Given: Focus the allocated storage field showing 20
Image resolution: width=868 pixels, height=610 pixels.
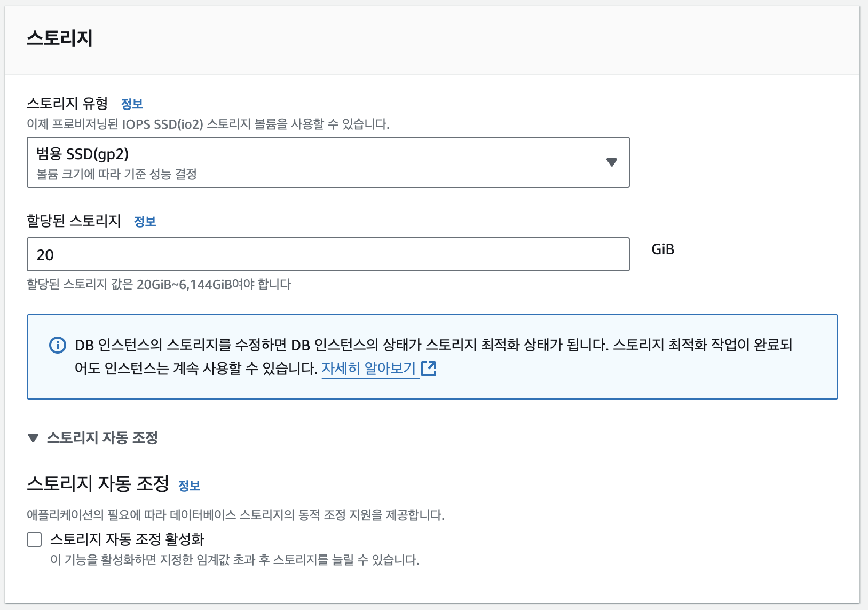Looking at the screenshot, I should click(328, 254).
